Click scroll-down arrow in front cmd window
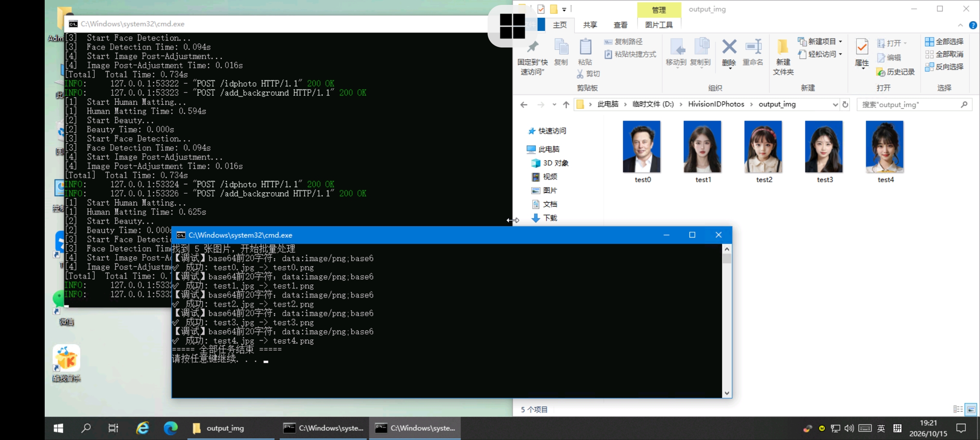Image resolution: width=980 pixels, height=440 pixels. click(x=727, y=393)
